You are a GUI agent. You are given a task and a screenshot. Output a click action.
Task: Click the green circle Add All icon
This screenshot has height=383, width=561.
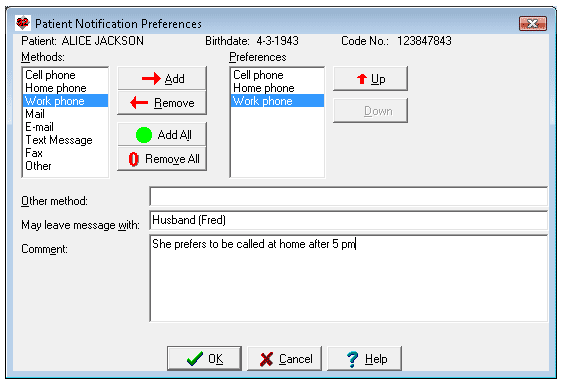tap(144, 135)
